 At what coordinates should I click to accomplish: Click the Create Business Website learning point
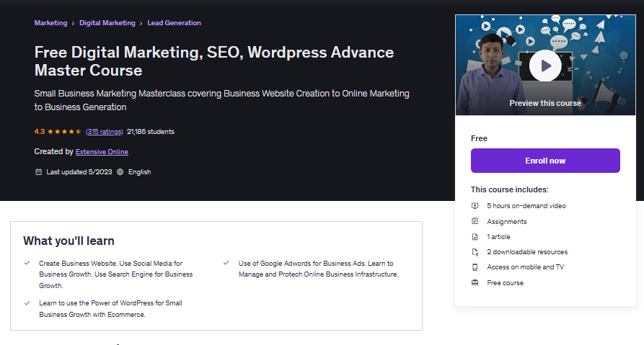tap(116, 274)
